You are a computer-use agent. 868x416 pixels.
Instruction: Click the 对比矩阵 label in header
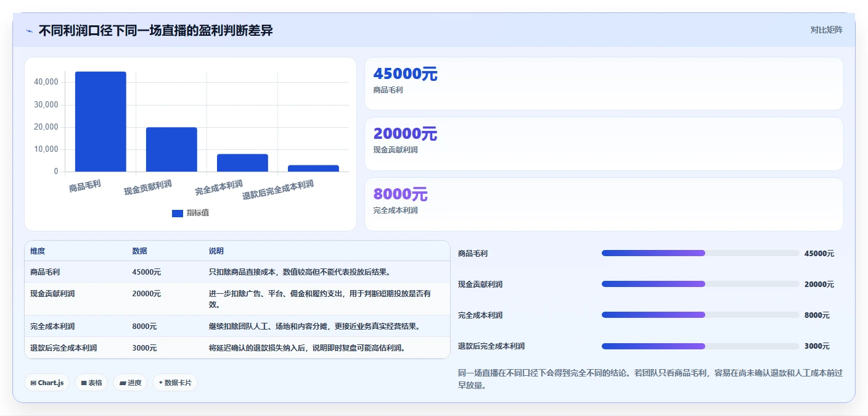[826, 30]
